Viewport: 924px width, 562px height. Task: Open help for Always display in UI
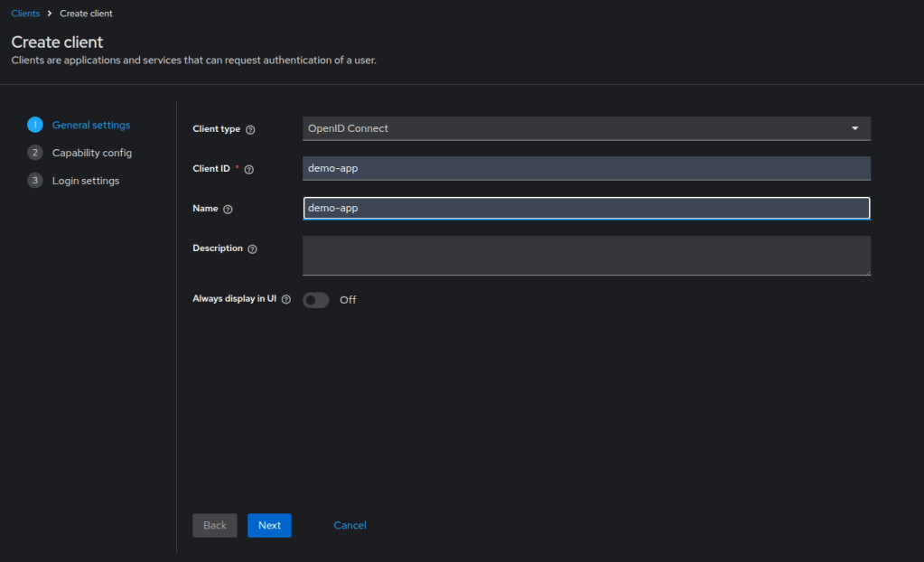point(286,298)
